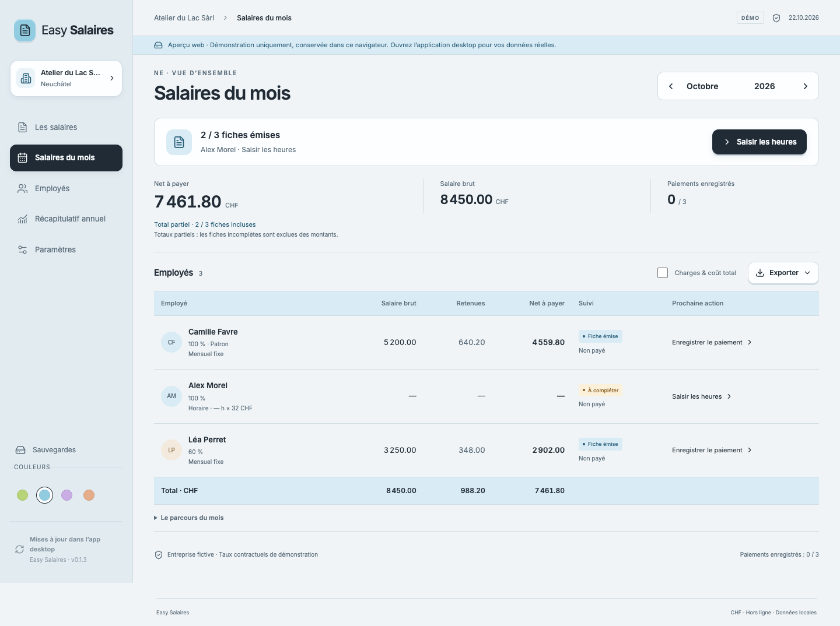Click the Salaire brut column header
Viewport: 840px width, 626px height.
pos(398,303)
